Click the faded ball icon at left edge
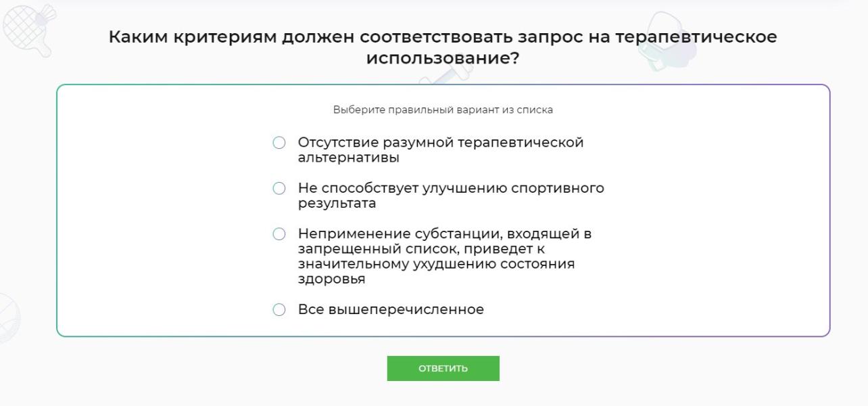Image resolution: width=868 pixels, height=406 pixels. pyautogui.click(x=9, y=317)
